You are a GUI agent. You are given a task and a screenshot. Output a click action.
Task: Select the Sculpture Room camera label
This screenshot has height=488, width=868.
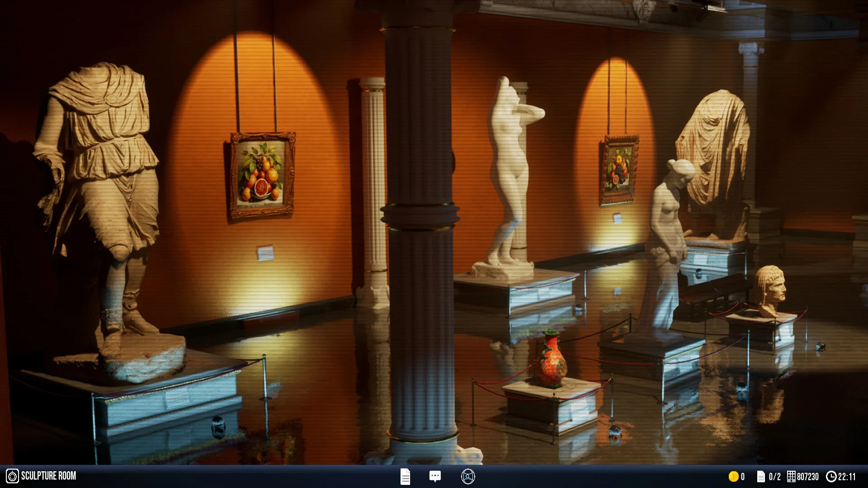[48, 476]
